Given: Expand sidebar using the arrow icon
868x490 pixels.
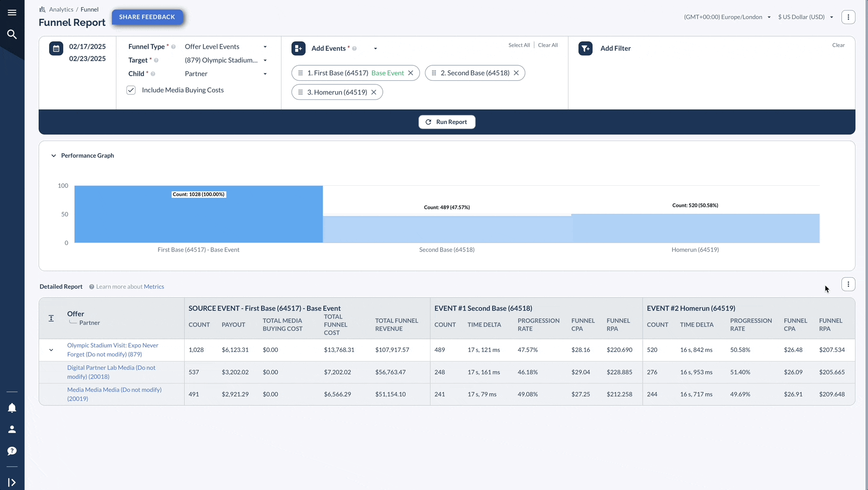Looking at the screenshot, I should [12, 482].
